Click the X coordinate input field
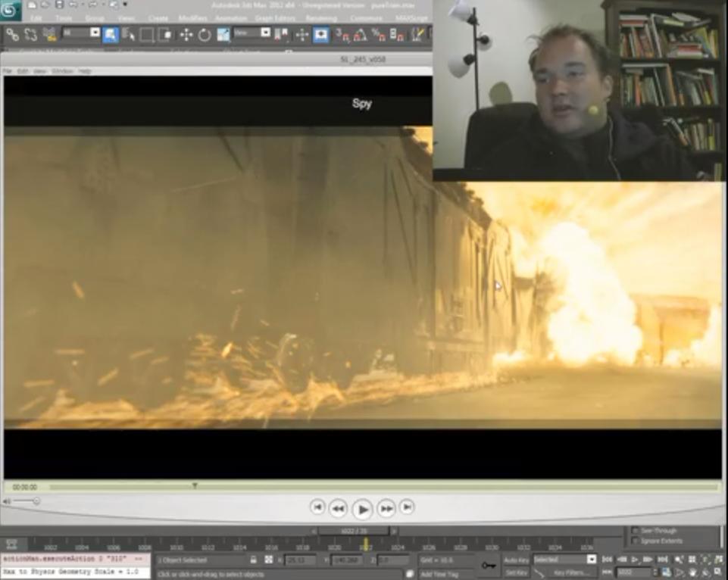This screenshot has height=580, width=728. (x=300, y=560)
